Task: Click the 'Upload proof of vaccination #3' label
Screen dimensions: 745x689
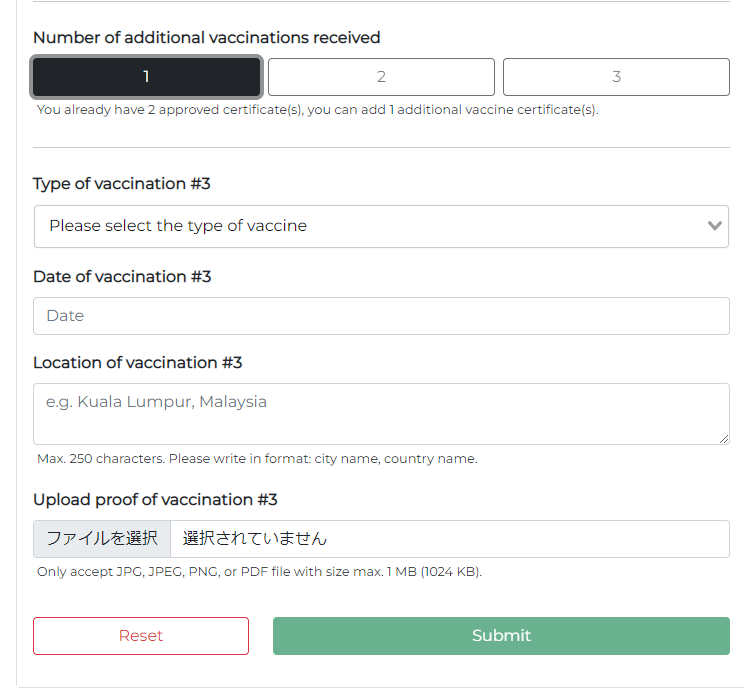Action: tap(155, 500)
